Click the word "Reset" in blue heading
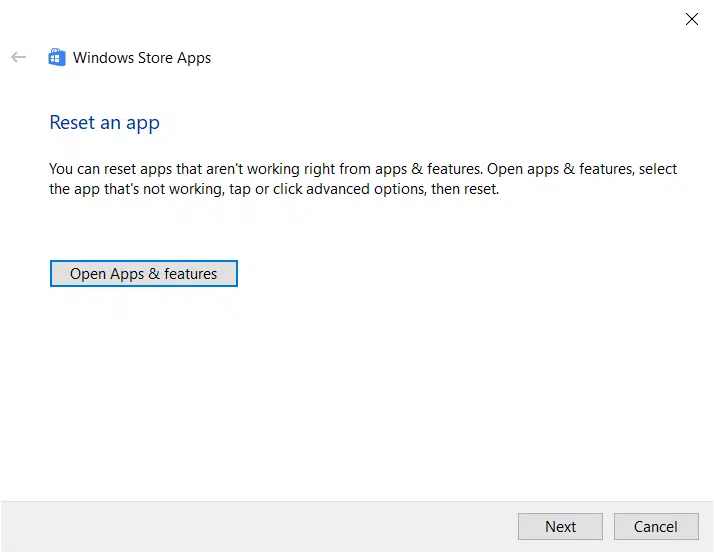714x553 pixels. coord(72,123)
